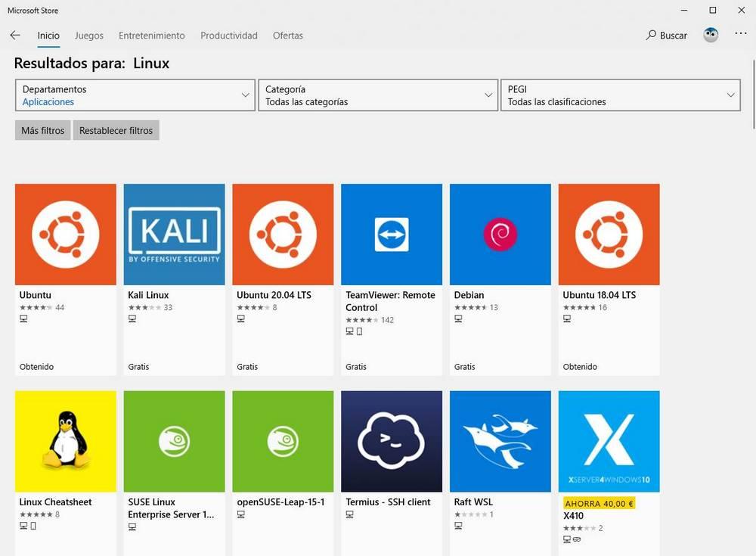Image resolution: width=756 pixels, height=556 pixels.
Task: Click the PC device icon under Ubuntu 18.04 LTS
Action: [x=567, y=318]
